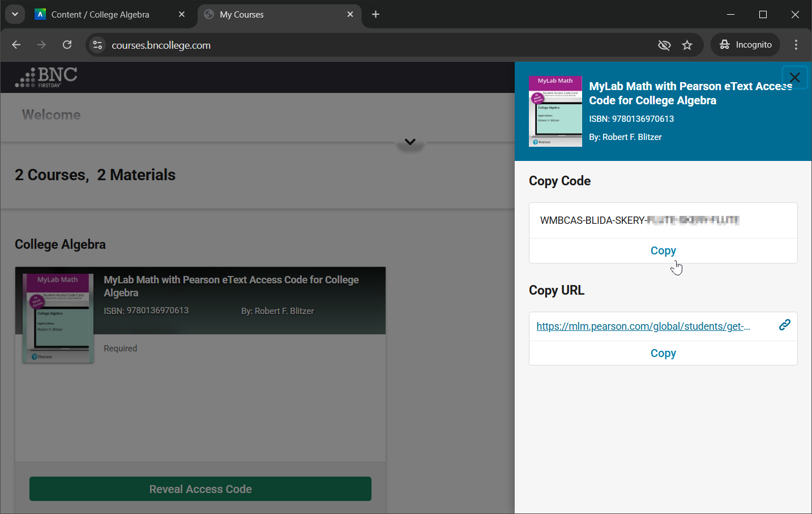
Task: Select the My Courses browser tab
Action: pyautogui.click(x=242, y=15)
